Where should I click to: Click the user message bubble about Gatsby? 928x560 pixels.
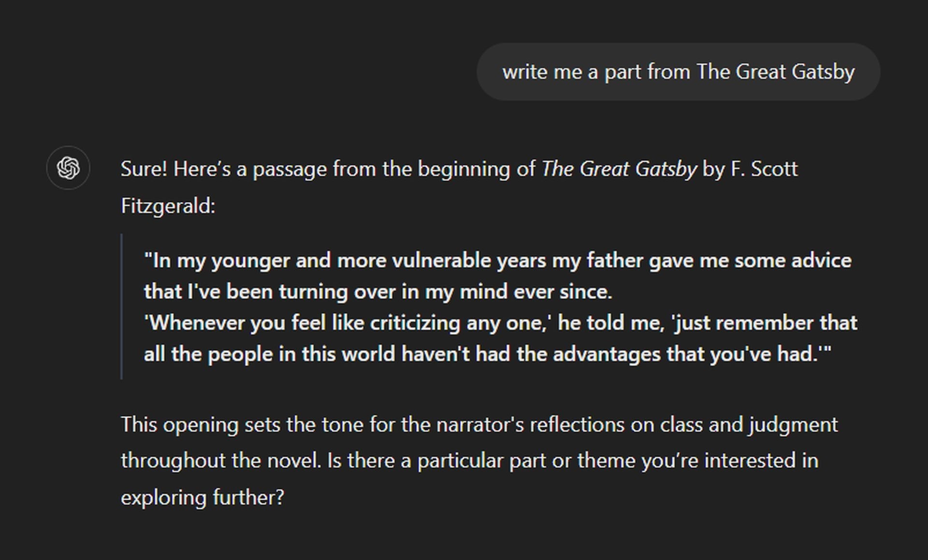678,72
